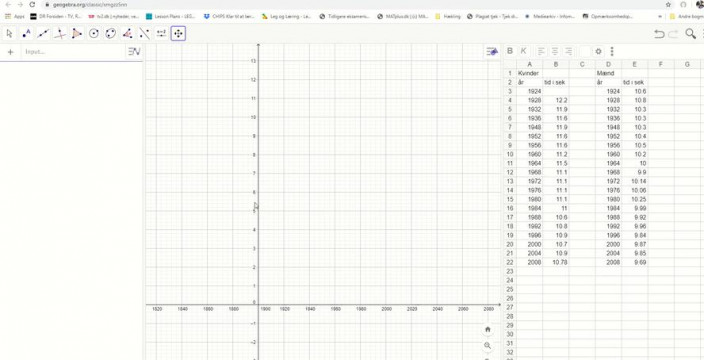Focus the algebra Input field

coord(74,52)
